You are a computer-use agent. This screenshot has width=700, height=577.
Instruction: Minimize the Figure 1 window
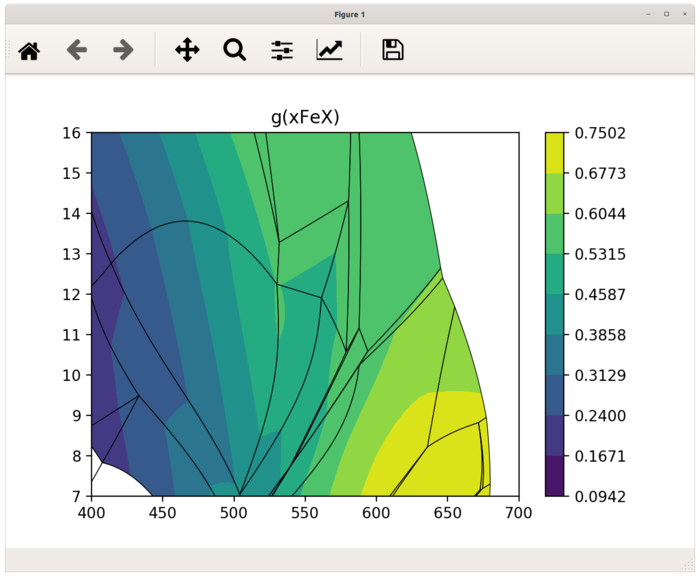click(x=648, y=14)
